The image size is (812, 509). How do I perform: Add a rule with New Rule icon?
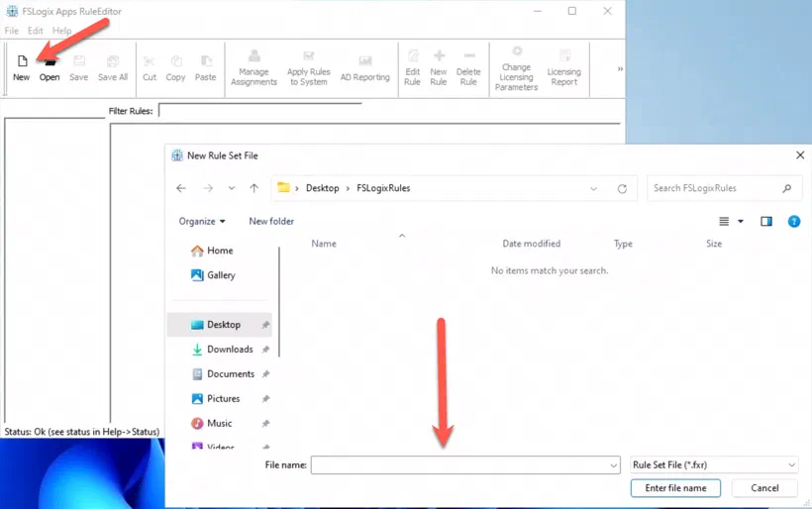(438, 67)
